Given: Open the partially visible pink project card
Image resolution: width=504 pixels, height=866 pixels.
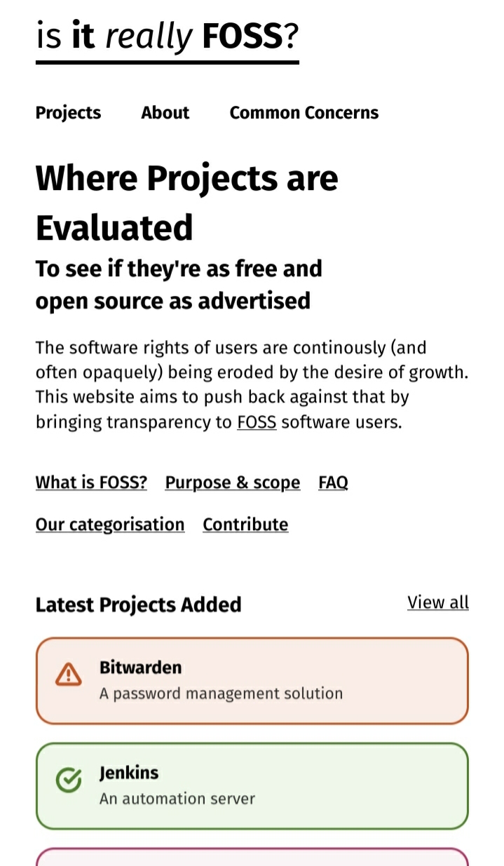Looking at the screenshot, I should [252, 857].
